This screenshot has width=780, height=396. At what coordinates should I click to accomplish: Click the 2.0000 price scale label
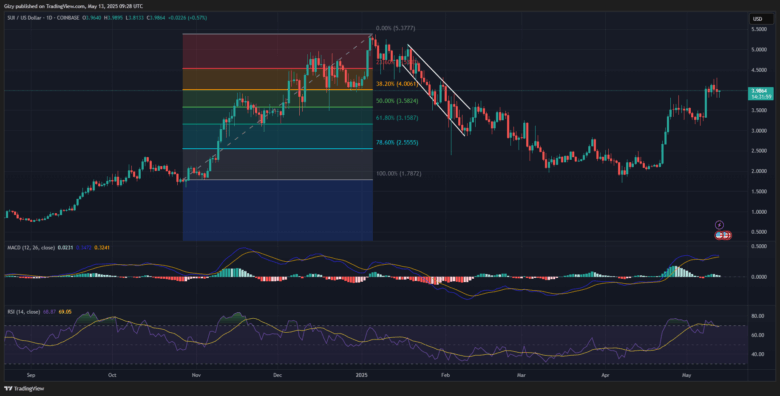[x=759, y=171]
